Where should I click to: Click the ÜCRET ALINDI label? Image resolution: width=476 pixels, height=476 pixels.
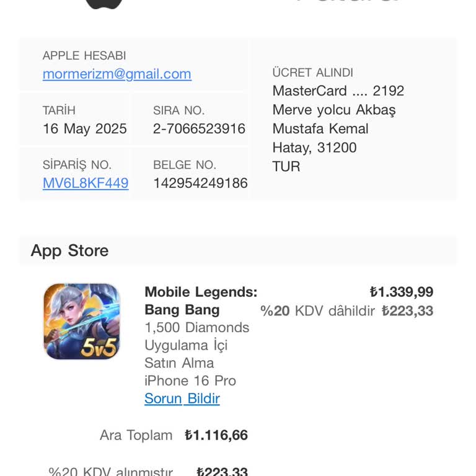(x=312, y=73)
